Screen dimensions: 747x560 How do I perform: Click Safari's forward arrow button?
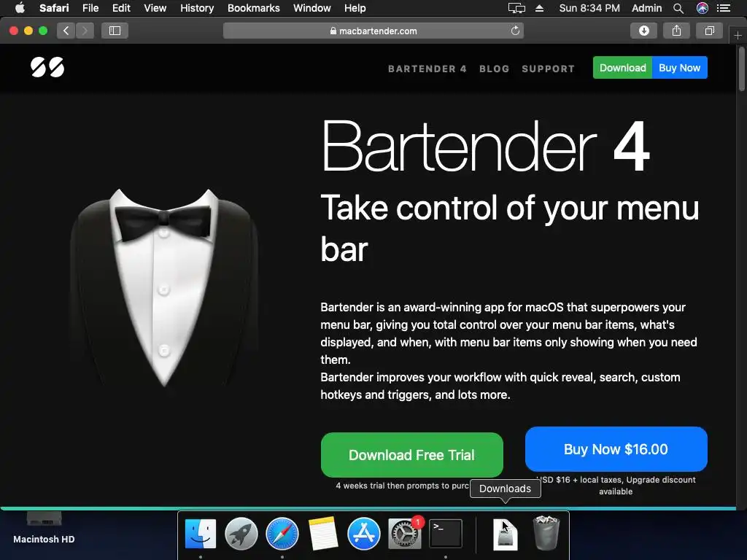(85, 31)
